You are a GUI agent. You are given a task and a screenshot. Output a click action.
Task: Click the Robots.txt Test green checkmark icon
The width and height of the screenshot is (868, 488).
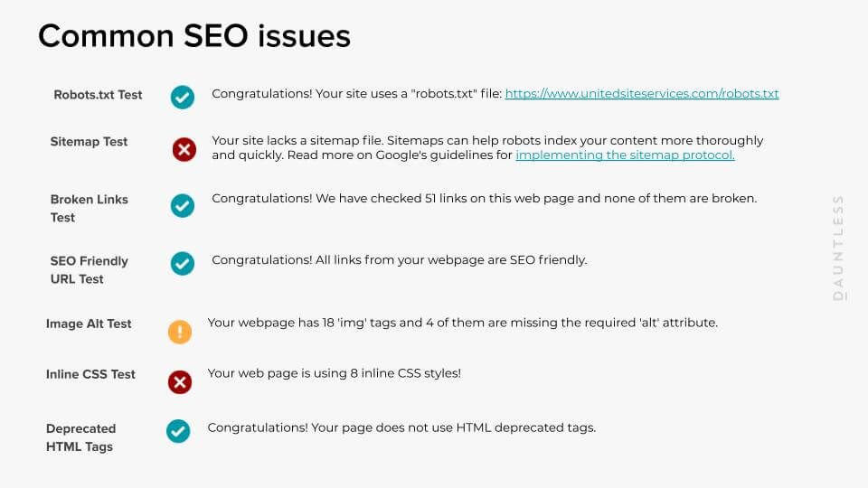183,97
